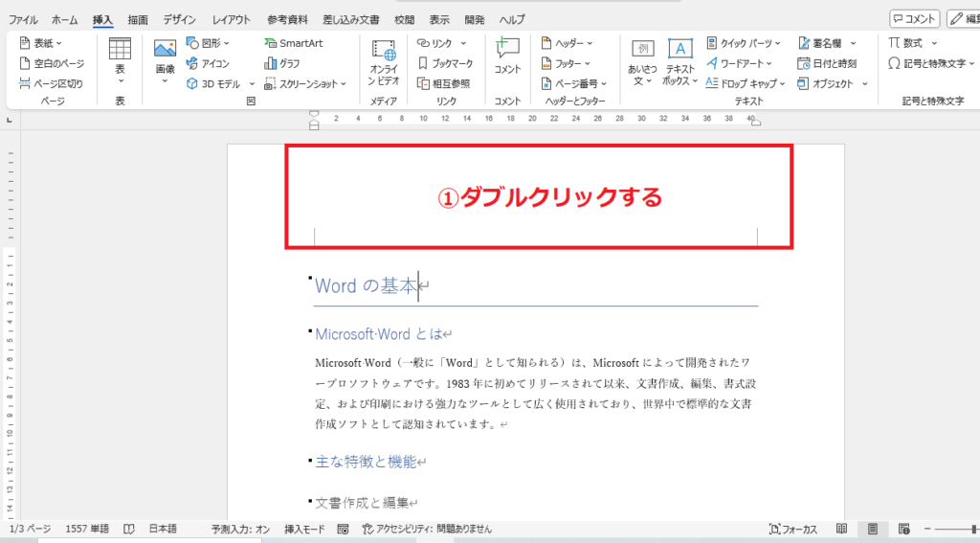Switch to web layout view
Image resolution: width=980 pixels, height=543 pixels.
pos(903,530)
